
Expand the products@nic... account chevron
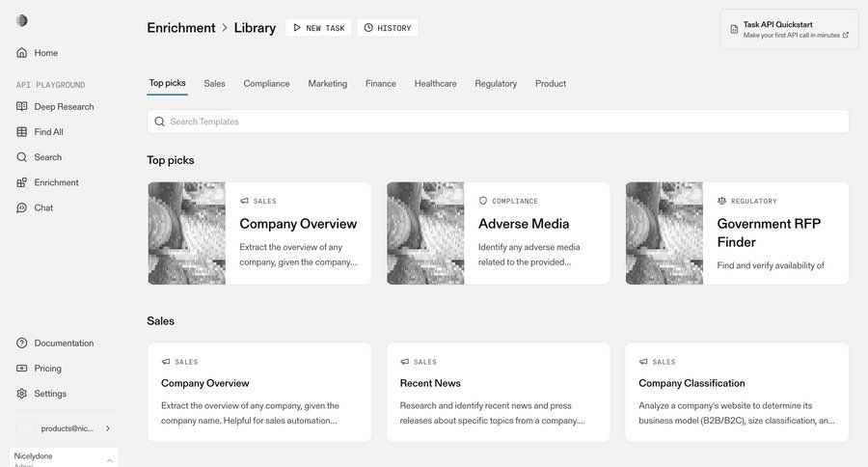tap(107, 428)
